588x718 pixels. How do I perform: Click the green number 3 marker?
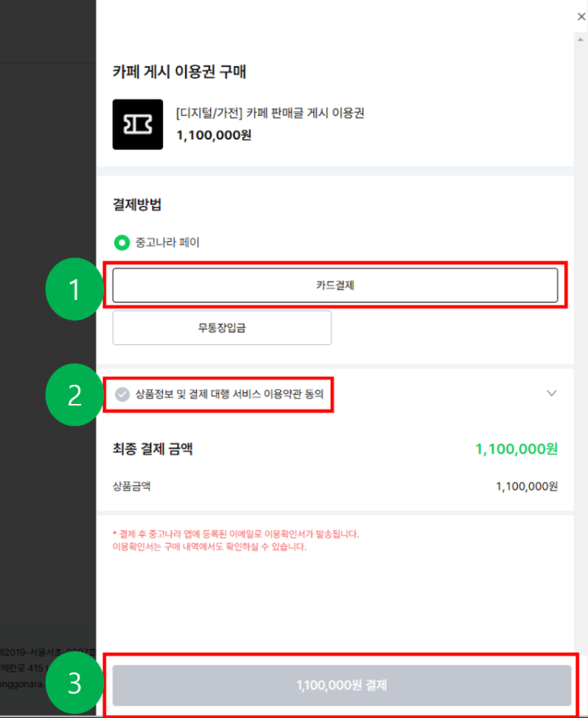[75, 683]
